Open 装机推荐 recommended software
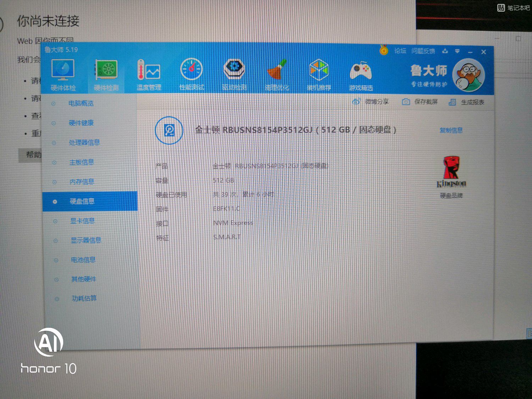 click(x=319, y=75)
